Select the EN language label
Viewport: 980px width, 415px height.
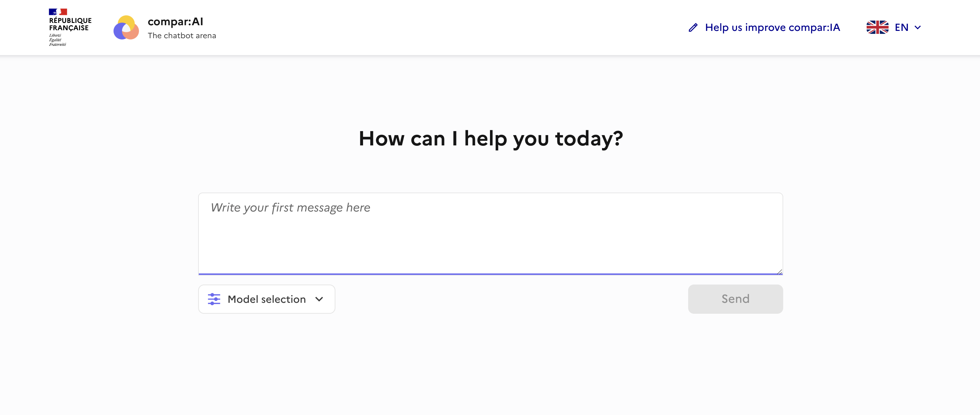tap(901, 27)
